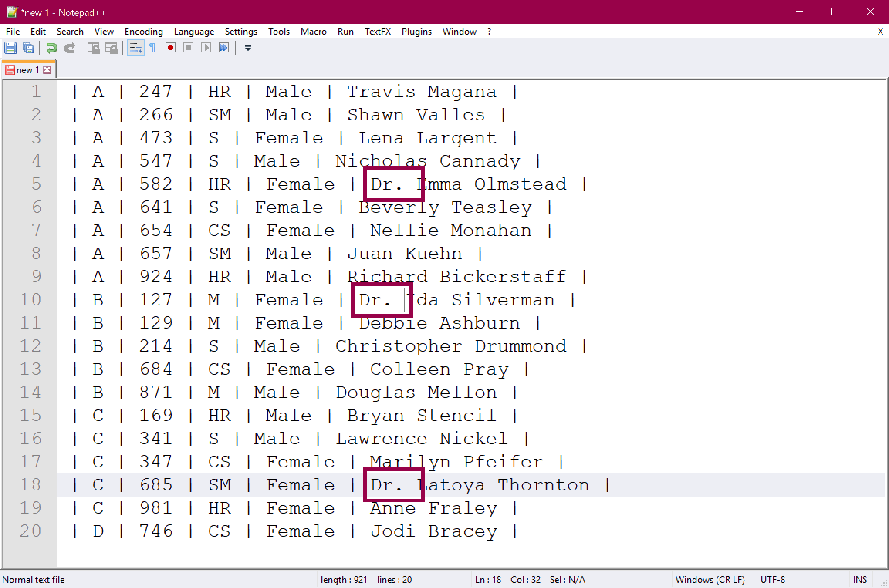Viewport: 889px width, 588px height.
Task: Click Windows (CR LF) in status bar
Action: (x=710, y=580)
